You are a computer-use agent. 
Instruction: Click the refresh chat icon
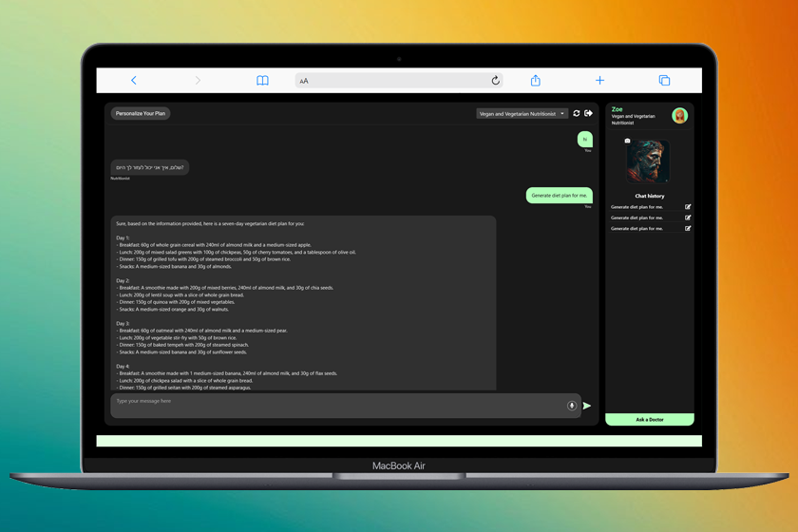click(577, 113)
